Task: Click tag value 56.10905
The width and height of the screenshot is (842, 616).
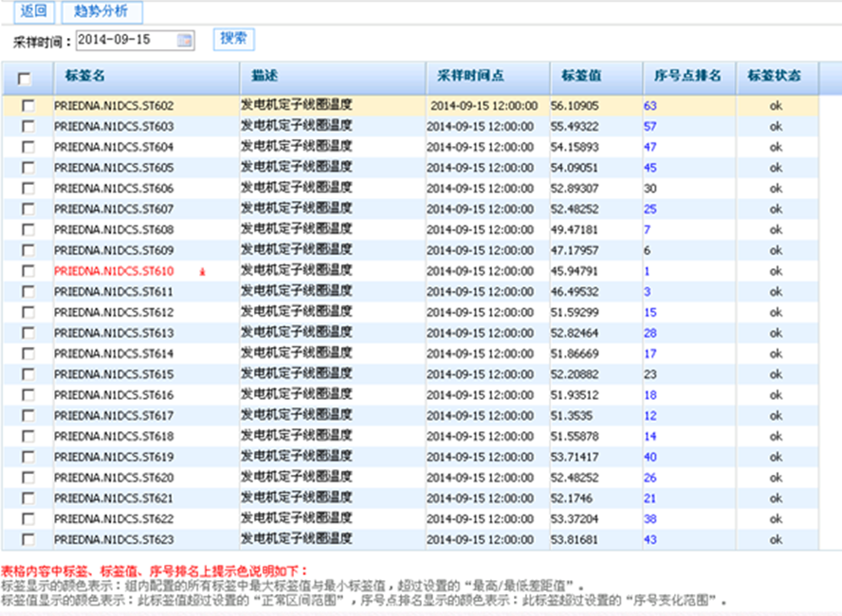Action: (575, 106)
